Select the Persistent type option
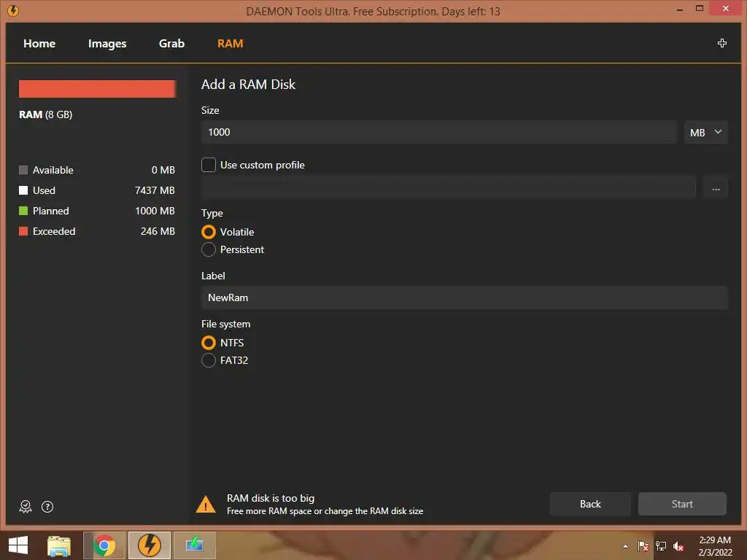 click(209, 249)
